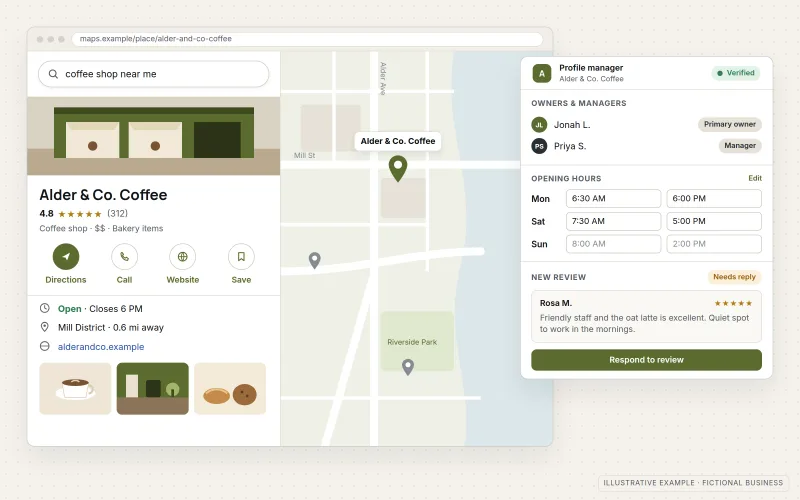
Task: Click the clock icon beside Open hours
Action: [45, 308]
